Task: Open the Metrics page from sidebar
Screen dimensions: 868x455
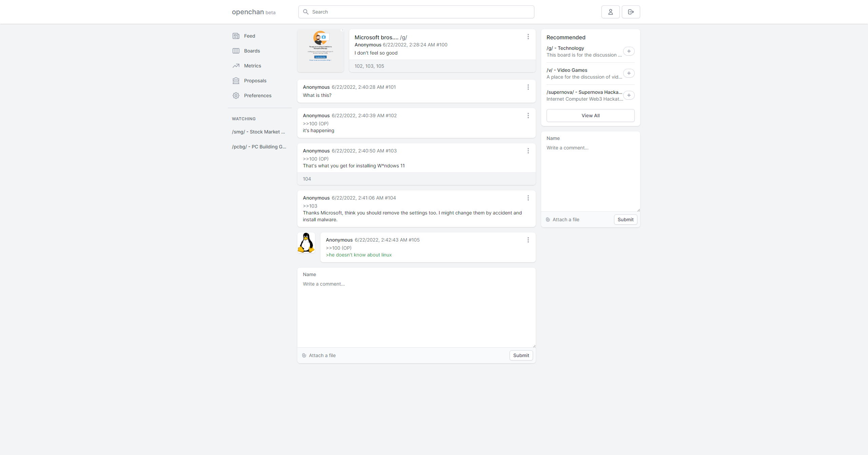Action: tap(252, 66)
